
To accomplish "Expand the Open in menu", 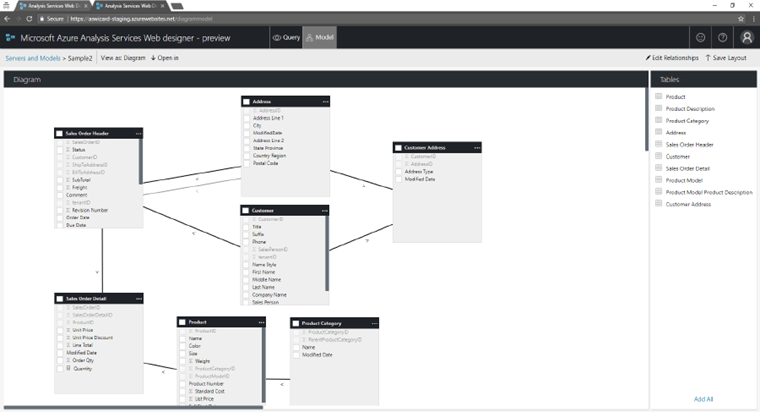I will (165, 58).
